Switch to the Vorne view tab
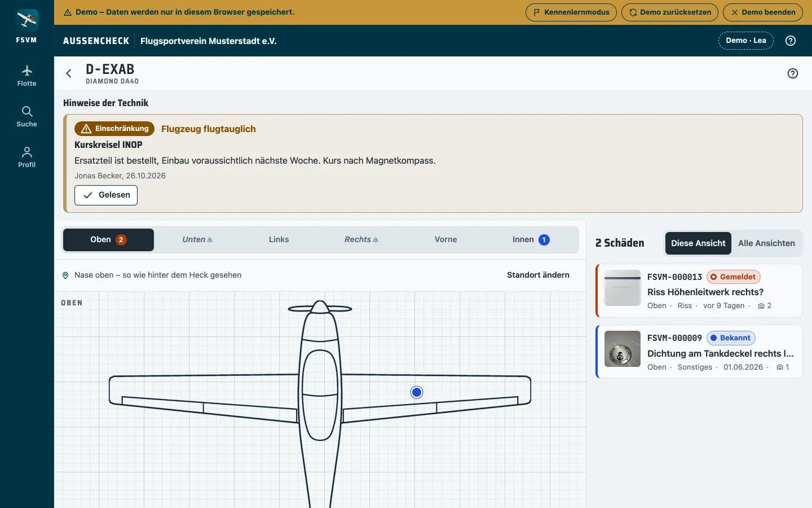This screenshot has width=812, height=508. (445, 240)
